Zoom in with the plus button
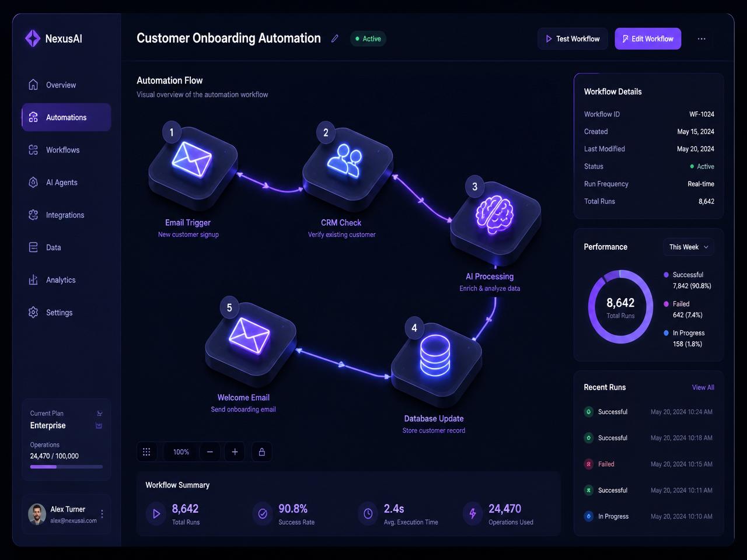747x560 pixels. click(235, 452)
